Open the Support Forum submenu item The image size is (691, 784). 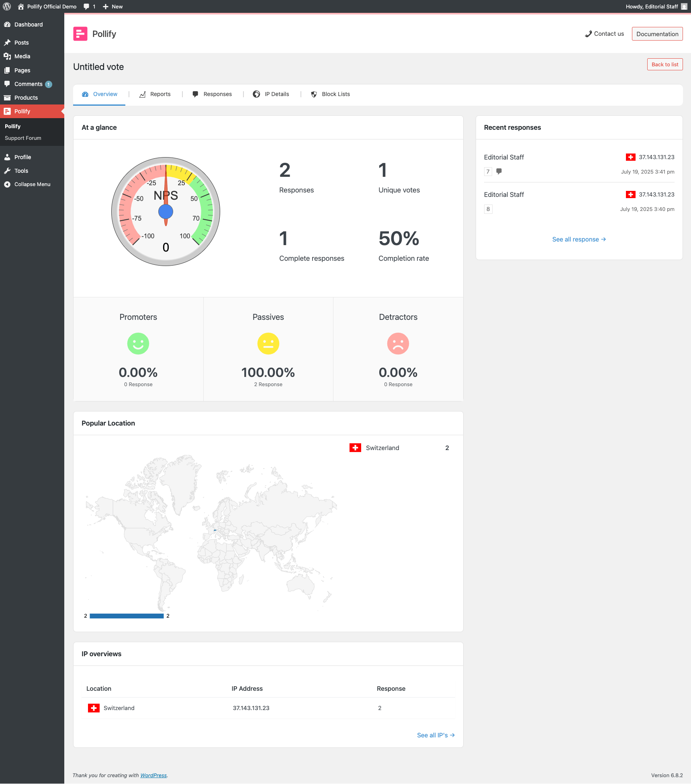point(23,138)
